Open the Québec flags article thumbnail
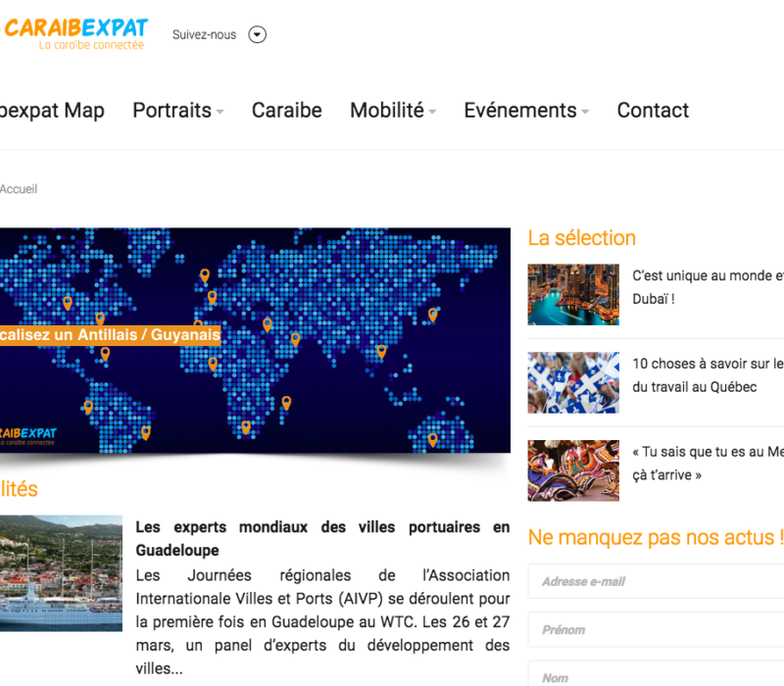Viewport: 784px width, 686px height. [x=573, y=382]
